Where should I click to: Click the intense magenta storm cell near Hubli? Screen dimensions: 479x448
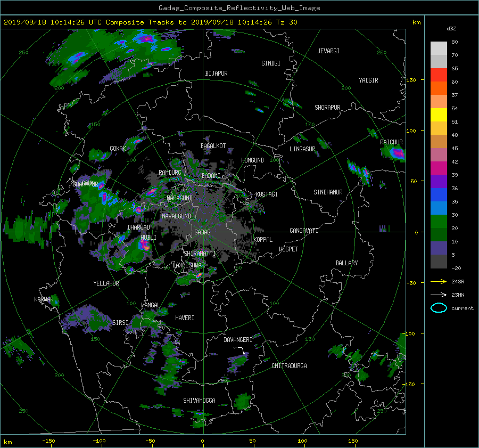[144, 244]
